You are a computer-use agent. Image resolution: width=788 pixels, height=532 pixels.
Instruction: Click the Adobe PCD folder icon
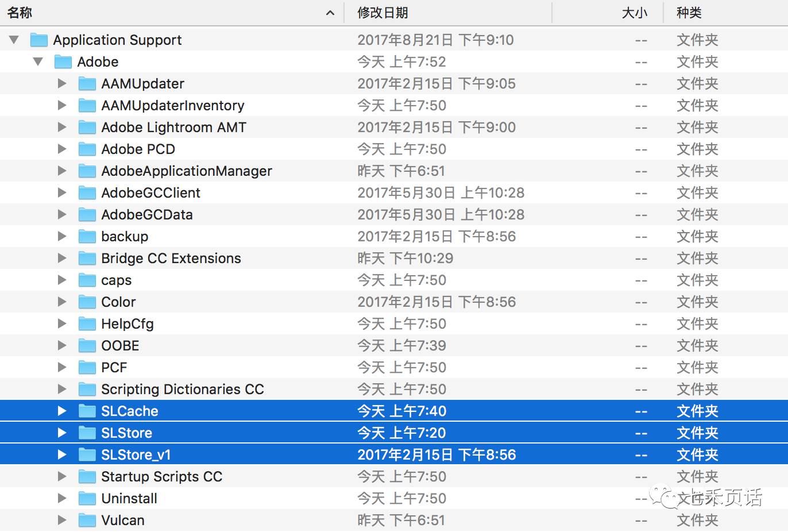87,149
